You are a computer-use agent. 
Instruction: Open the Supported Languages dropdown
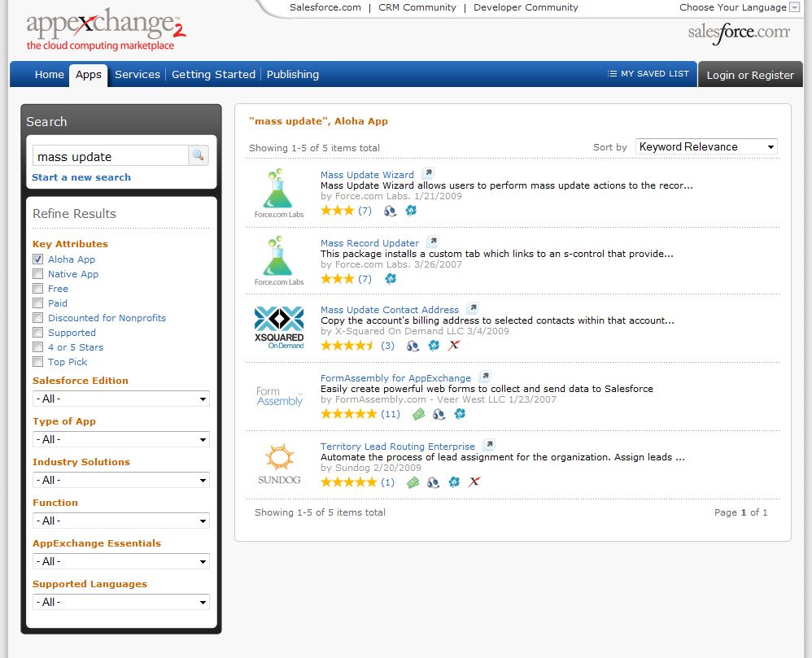(x=121, y=602)
